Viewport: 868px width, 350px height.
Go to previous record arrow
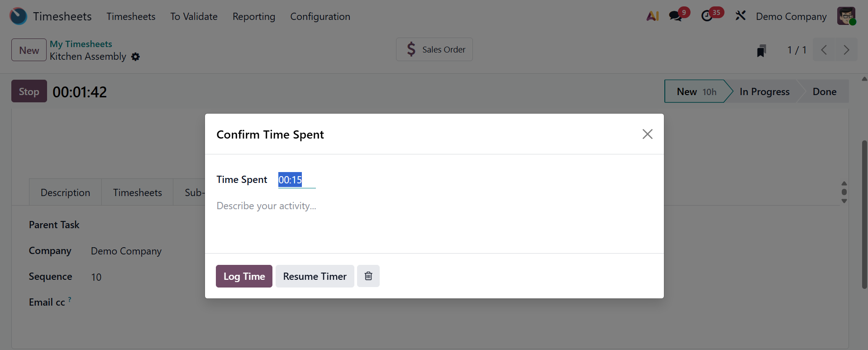[824, 50]
